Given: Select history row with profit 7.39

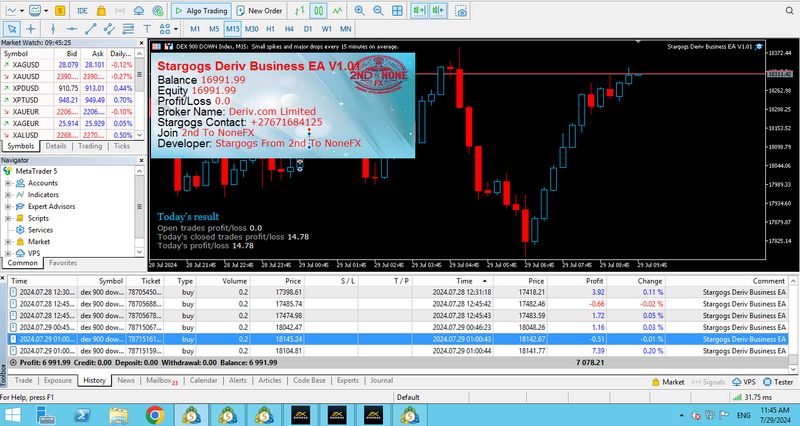Looking at the screenshot, I should (398, 351).
